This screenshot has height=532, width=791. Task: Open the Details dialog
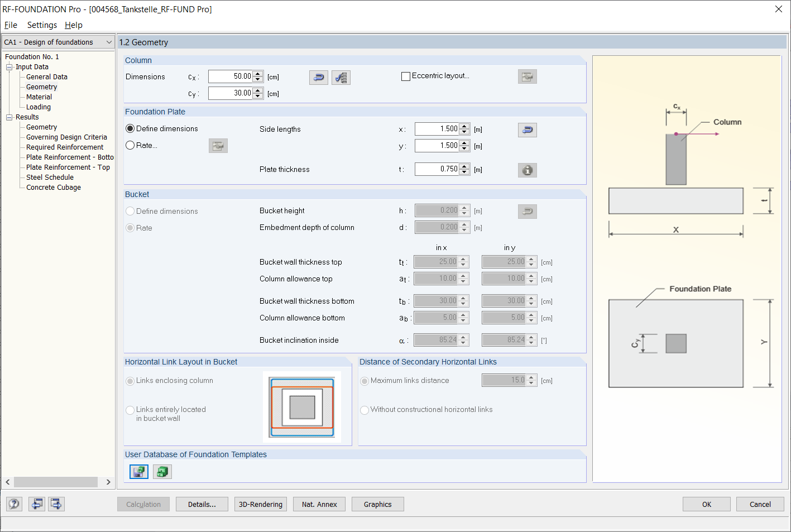pyautogui.click(x=202, y=504)
